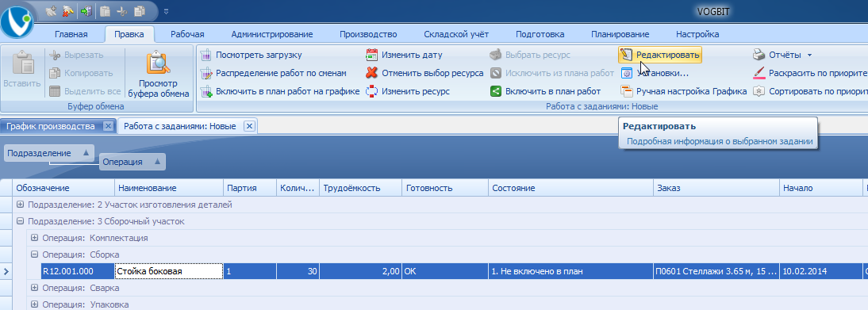868x310 pixels.
Task: Click the large Вставить paste button
Action: point(22,71)
